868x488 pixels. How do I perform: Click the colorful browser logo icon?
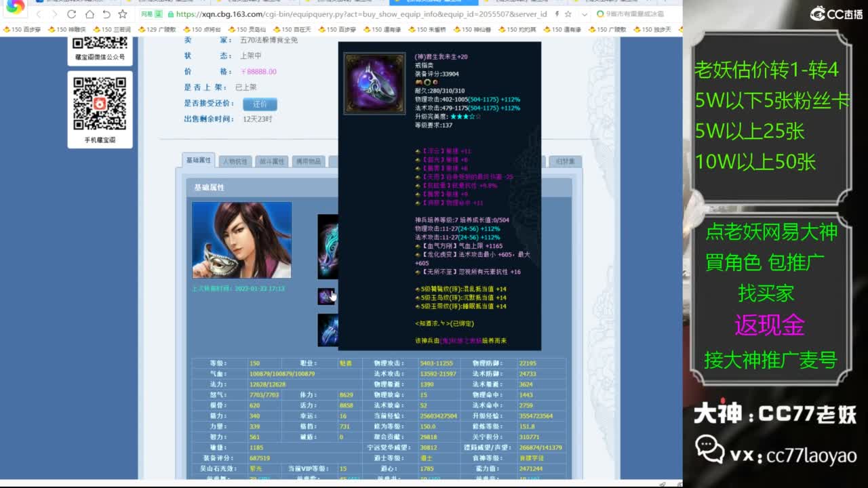pos(15,6)
